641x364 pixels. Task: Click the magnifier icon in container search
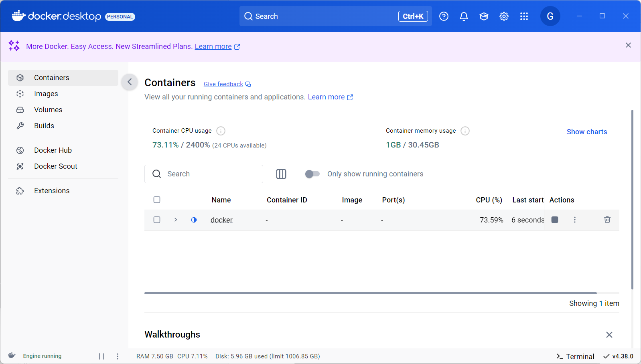pyautogui.click(x=157, y=174)
